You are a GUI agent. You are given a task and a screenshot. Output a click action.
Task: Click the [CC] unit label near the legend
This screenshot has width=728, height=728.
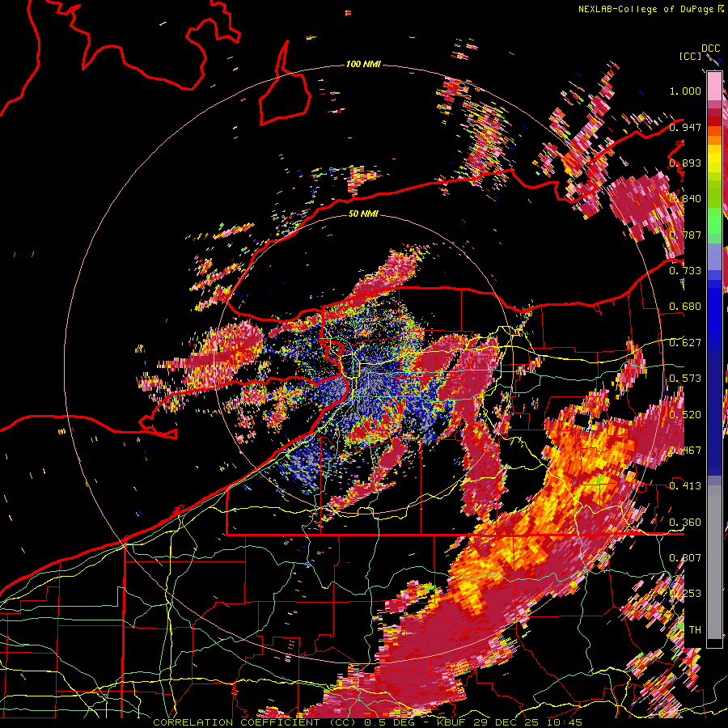pyautogui.click(x=691, y=56)
